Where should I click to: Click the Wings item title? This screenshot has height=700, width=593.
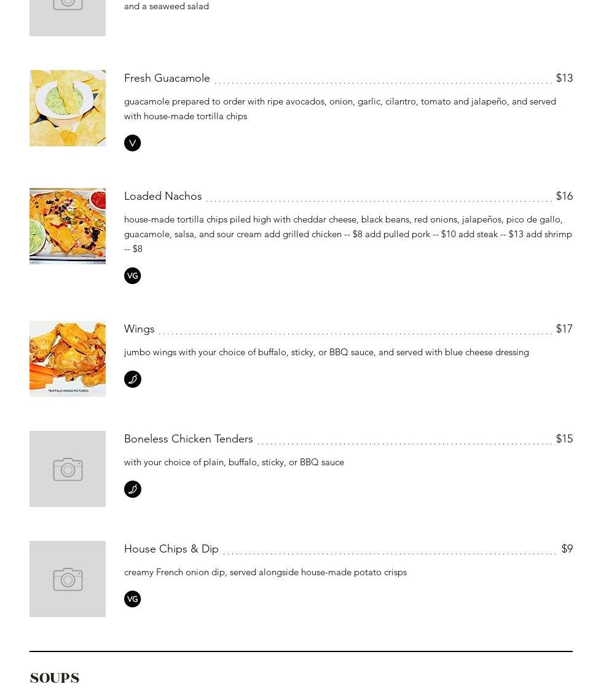(139, 329)
